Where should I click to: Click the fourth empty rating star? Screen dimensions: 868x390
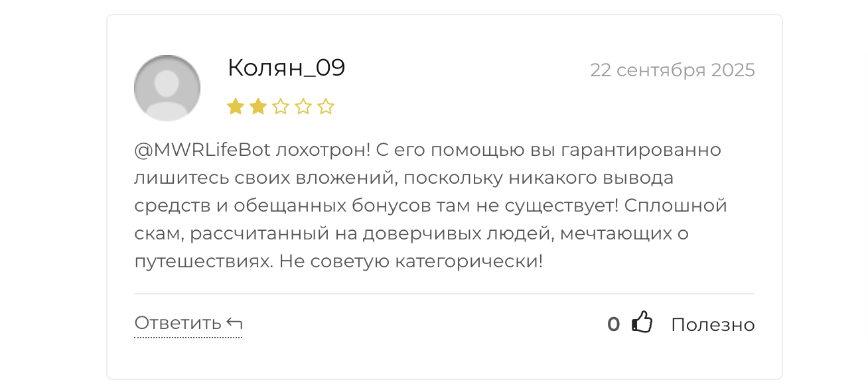pos(303,107)
